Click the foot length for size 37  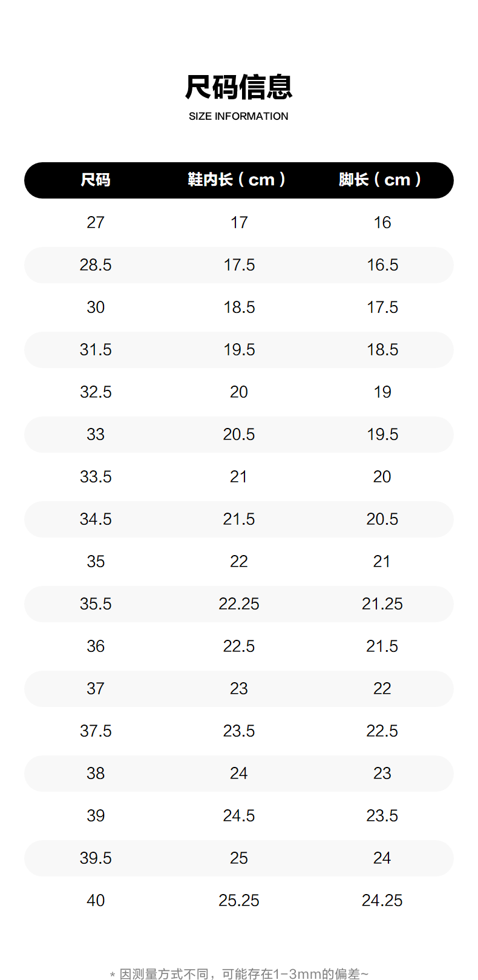(382, 689)
